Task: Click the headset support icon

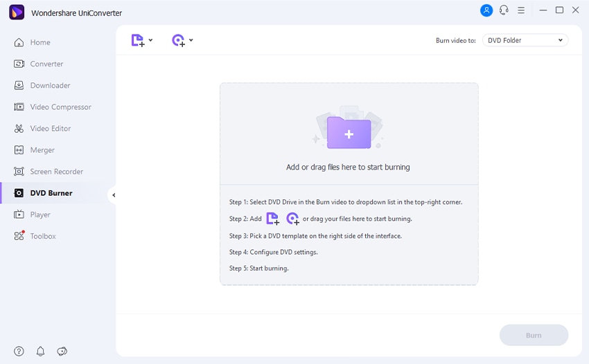Action: pyautogui.click(x=504, y=10)
